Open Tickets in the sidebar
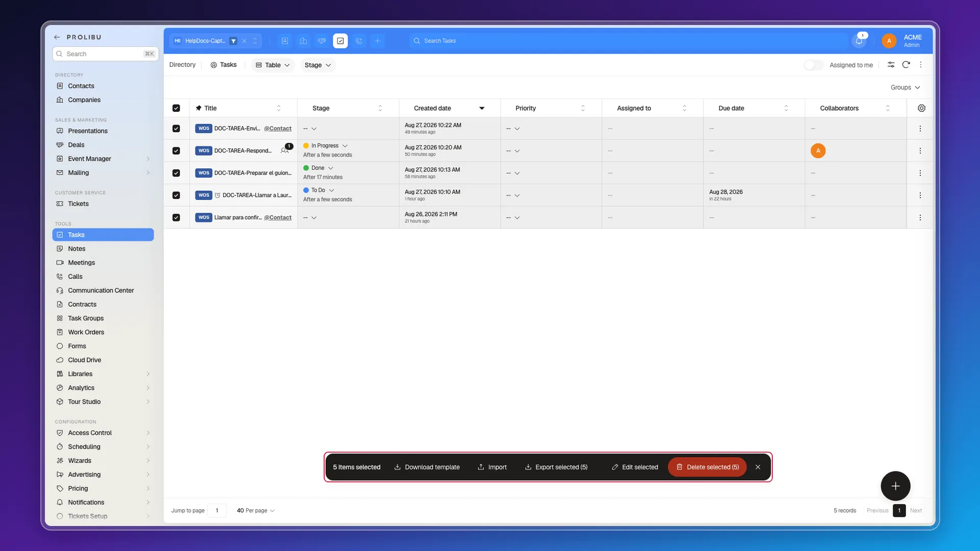The height and width of the screenshot is (551, 980). pyautogui.click(x=103, y=204)
